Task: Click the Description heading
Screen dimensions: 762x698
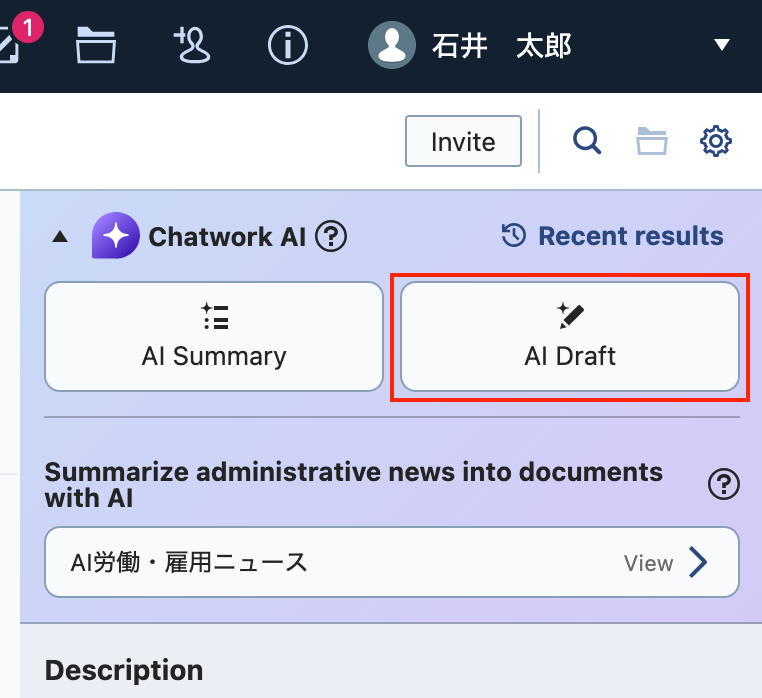Action: [124, 670]
